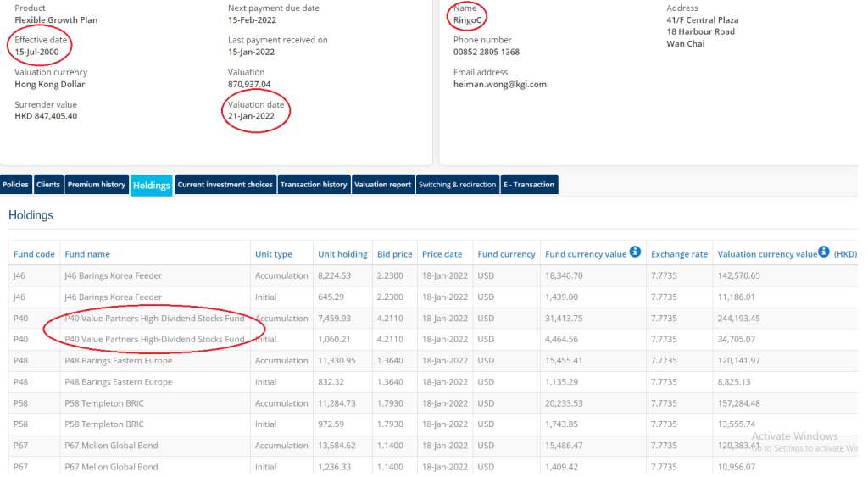Image resolution: width=868 pixels, height=477 pixels.
Task: Click info icon beside Fund currency value
Action: pos(635,252)
